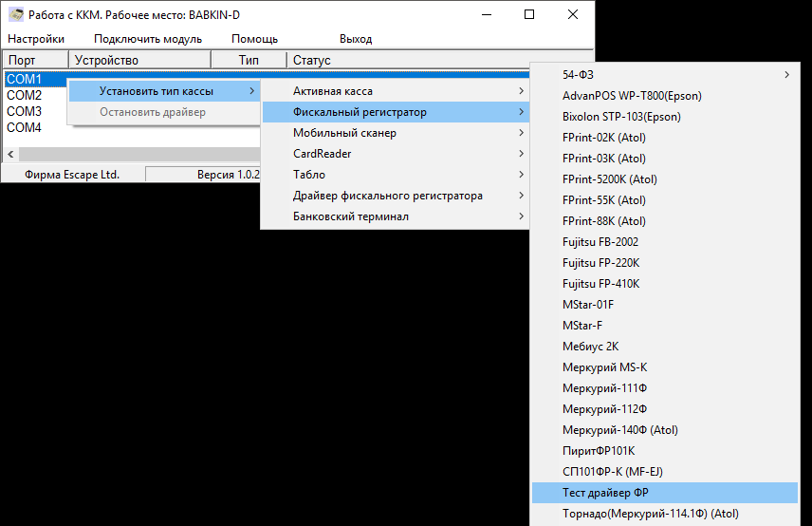Screen dimensions: 812x526
Task: Choose Установить тип кассы context entry
Action: (164, 91)
